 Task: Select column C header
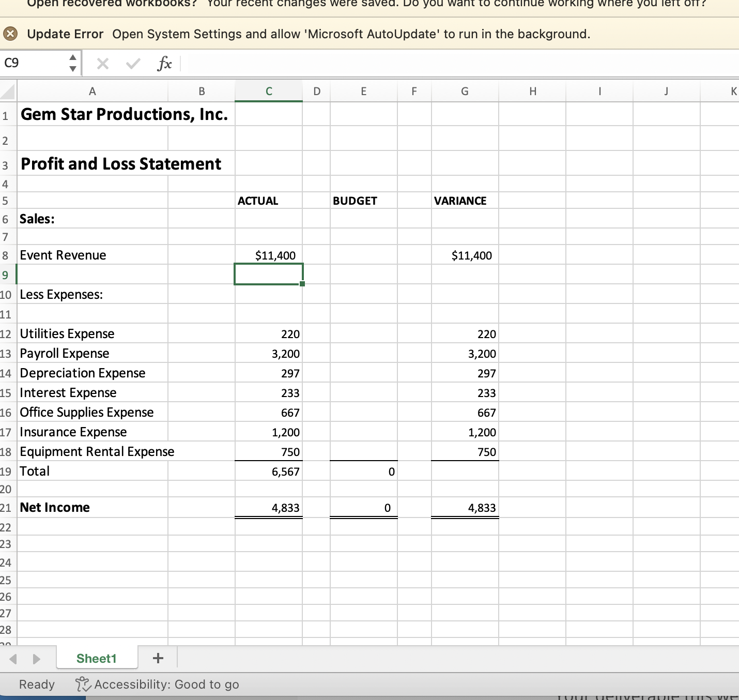pyautogui.click(x=269, y=92)
